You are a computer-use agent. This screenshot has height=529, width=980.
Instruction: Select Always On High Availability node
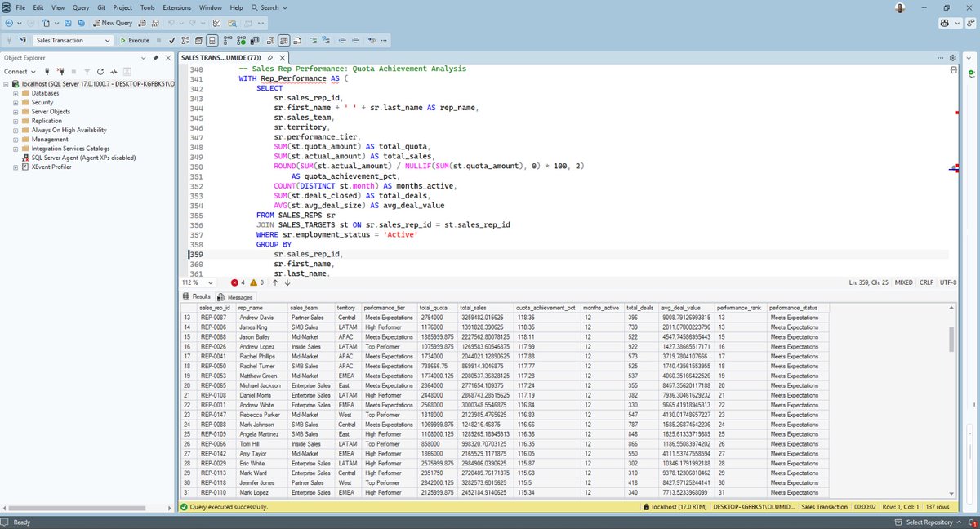(x=69, y=130)
